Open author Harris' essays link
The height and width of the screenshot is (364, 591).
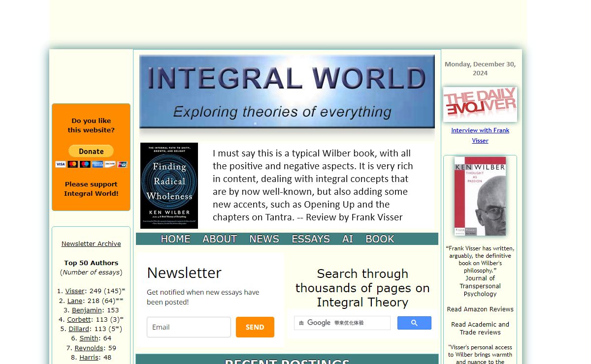pyautogui.click(x=89, y=358)
